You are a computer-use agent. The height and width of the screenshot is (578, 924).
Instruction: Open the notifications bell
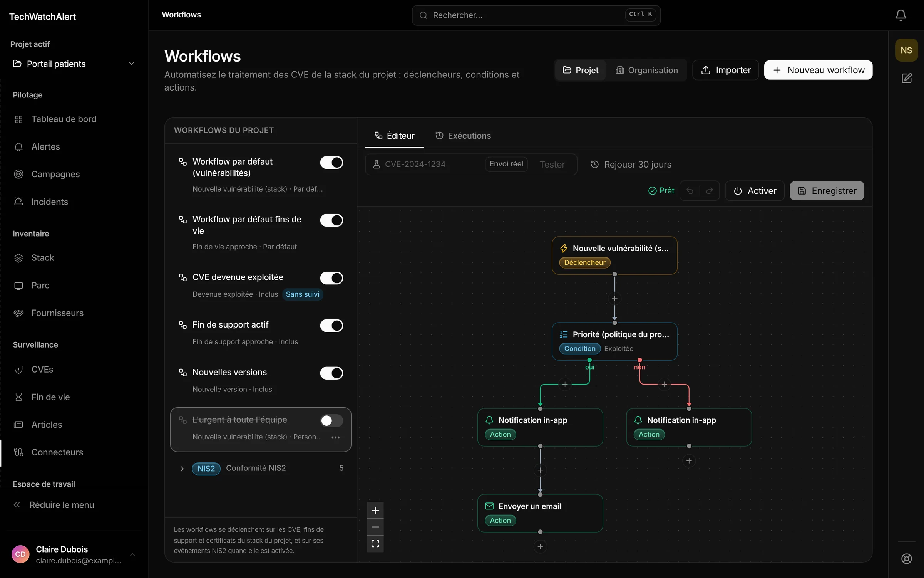(x=901, y=15)
